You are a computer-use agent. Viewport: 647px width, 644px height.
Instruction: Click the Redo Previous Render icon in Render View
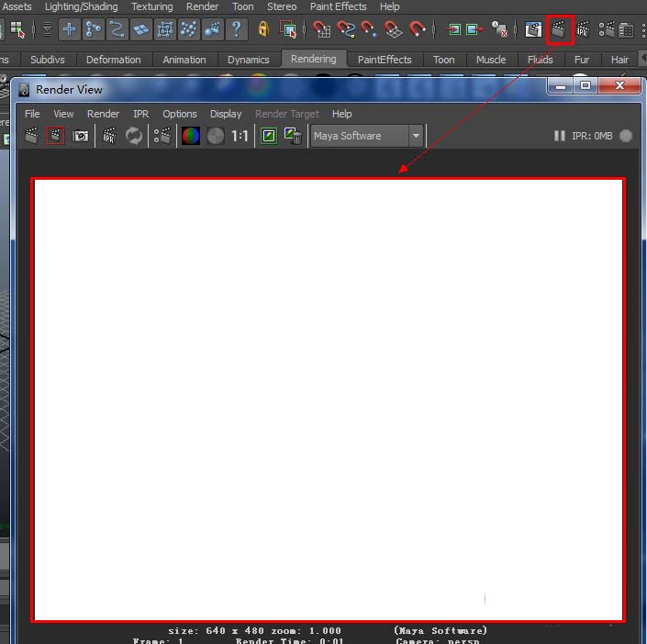tap(32, 136)
